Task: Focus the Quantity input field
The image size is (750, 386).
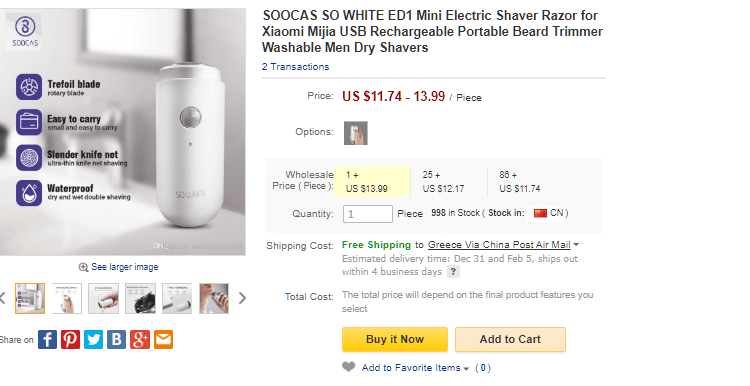Action: [x=367, y=214]
